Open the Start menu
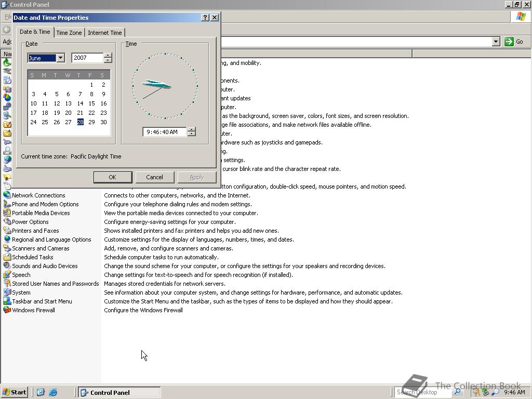 point(15,392)
